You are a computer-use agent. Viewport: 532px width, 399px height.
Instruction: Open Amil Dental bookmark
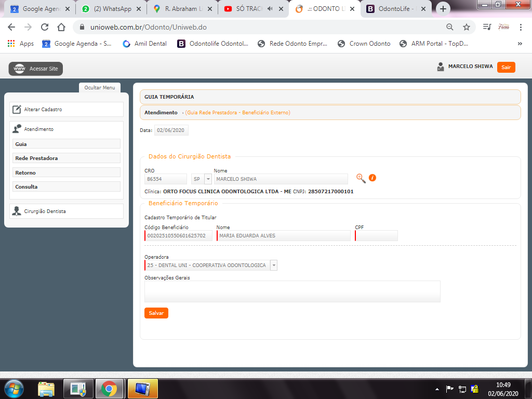[x=145, y=44]
